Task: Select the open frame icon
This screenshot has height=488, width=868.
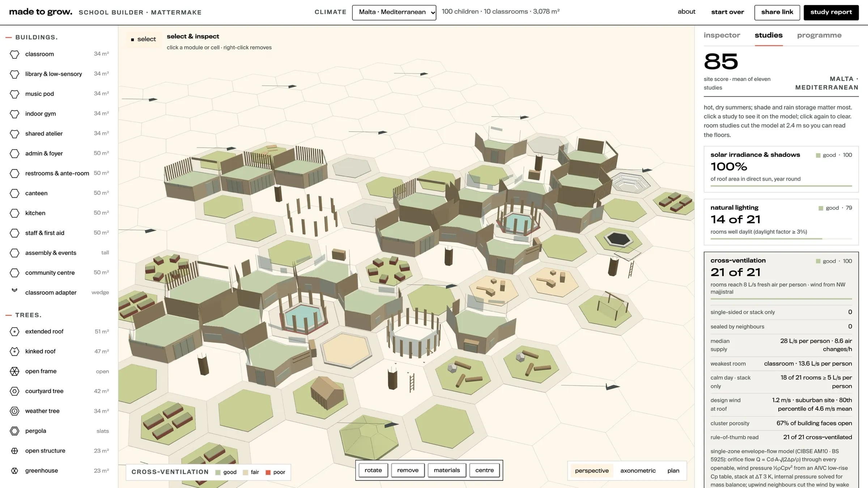Action: click(14, 371)
